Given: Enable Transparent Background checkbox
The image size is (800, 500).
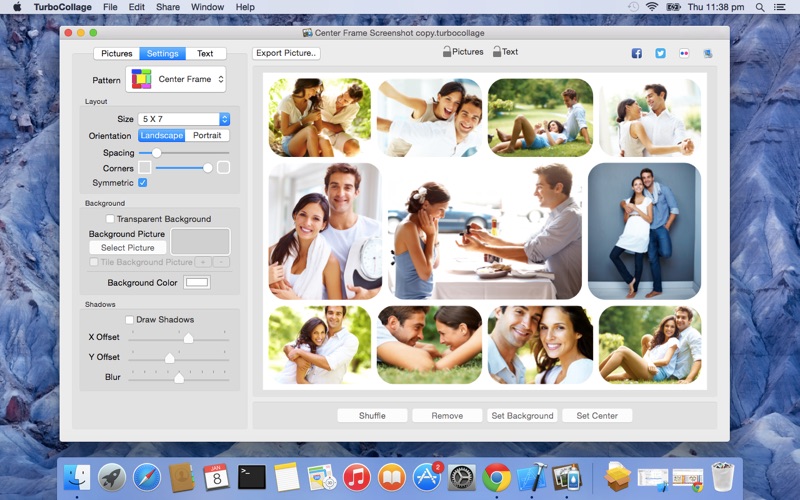Looking at the screenshot, I should [x=110, y=219].
